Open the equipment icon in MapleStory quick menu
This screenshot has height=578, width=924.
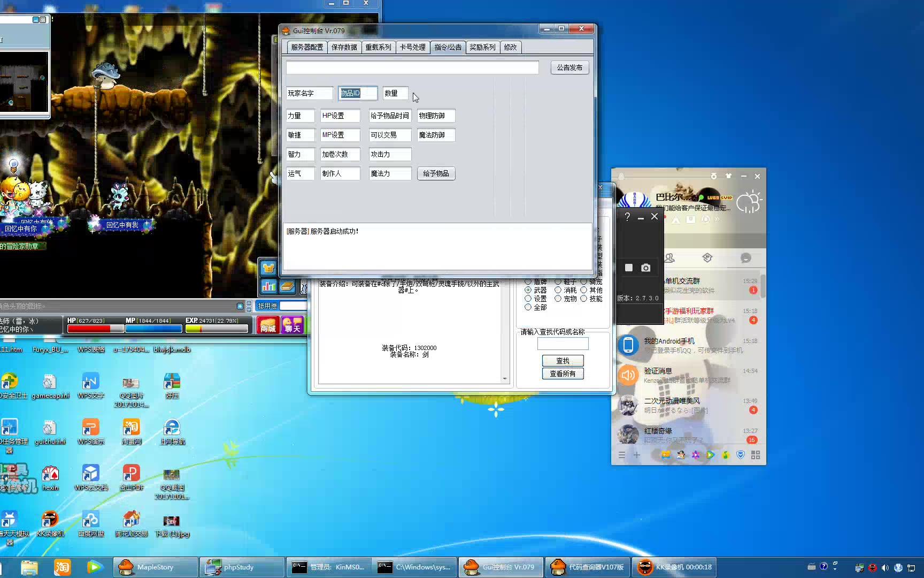(268, 268)
